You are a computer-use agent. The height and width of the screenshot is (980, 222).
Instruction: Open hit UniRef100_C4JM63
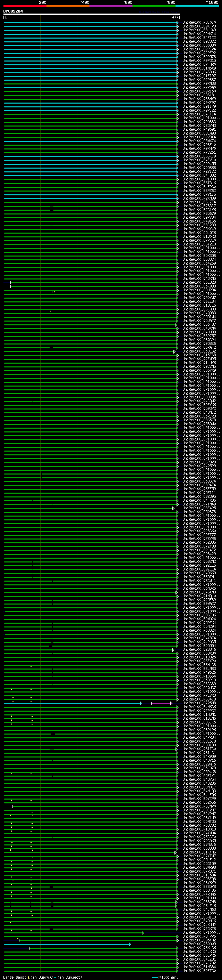(x=199, y=910)
